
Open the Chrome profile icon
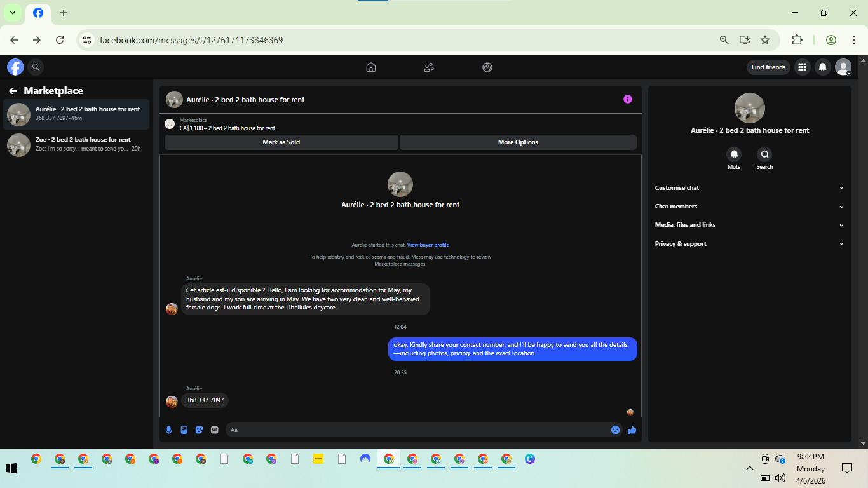click(831, 40)
